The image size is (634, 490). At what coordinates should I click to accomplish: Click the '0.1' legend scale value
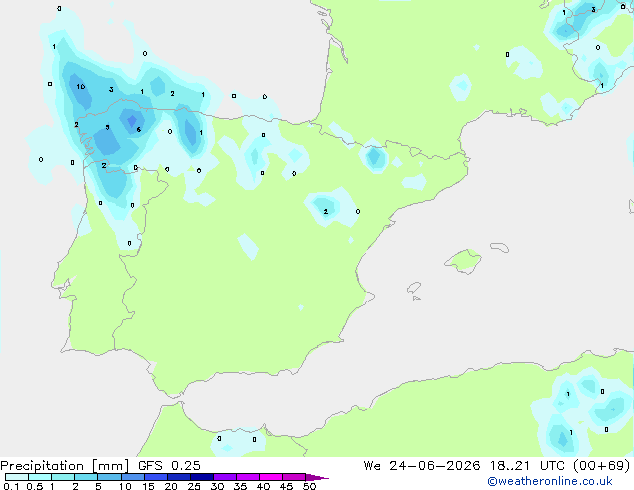pos(11,486)
